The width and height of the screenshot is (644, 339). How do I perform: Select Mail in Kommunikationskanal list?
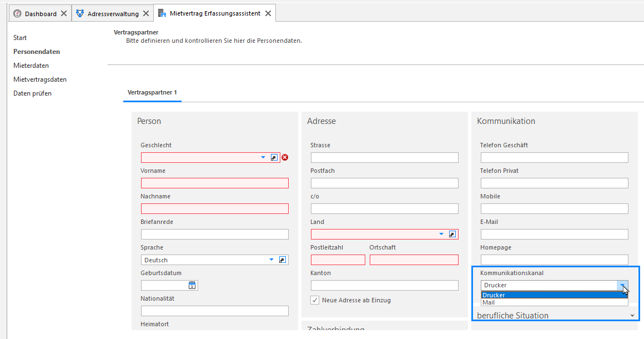555,302
